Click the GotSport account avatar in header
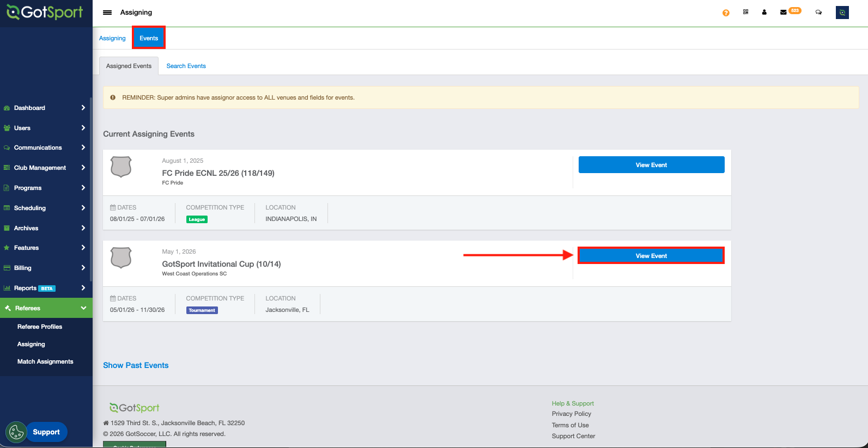The image size is (868, 448). click(x=842, y=12)
